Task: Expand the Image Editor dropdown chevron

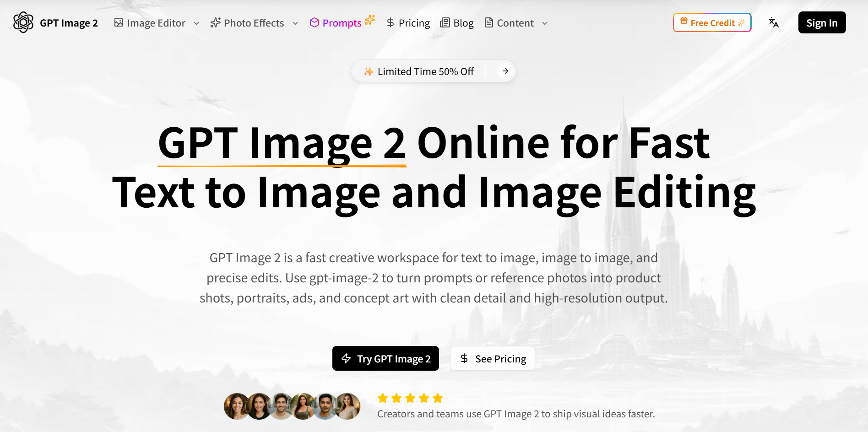Action: [196, 23]
